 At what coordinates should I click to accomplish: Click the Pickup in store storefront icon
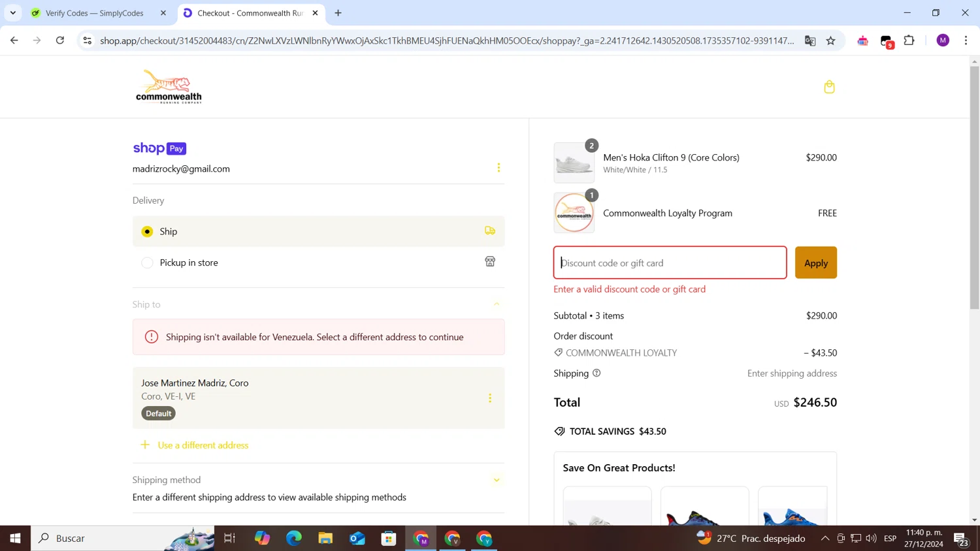tap(490, 262)
